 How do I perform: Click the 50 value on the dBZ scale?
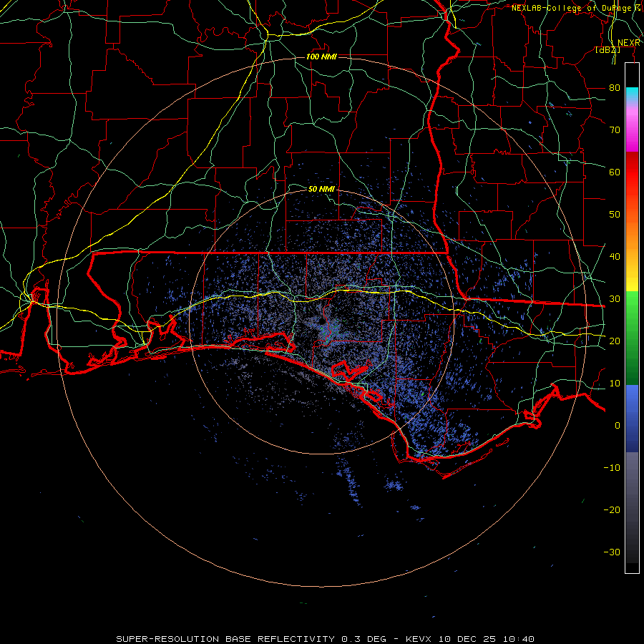[615, 215]
